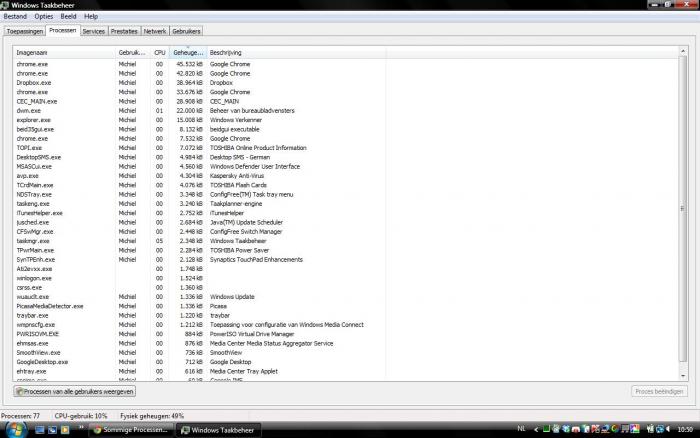Screen dimensions: 700x438
Task: Open the Prestaties tab
Action: coord(124,31)
